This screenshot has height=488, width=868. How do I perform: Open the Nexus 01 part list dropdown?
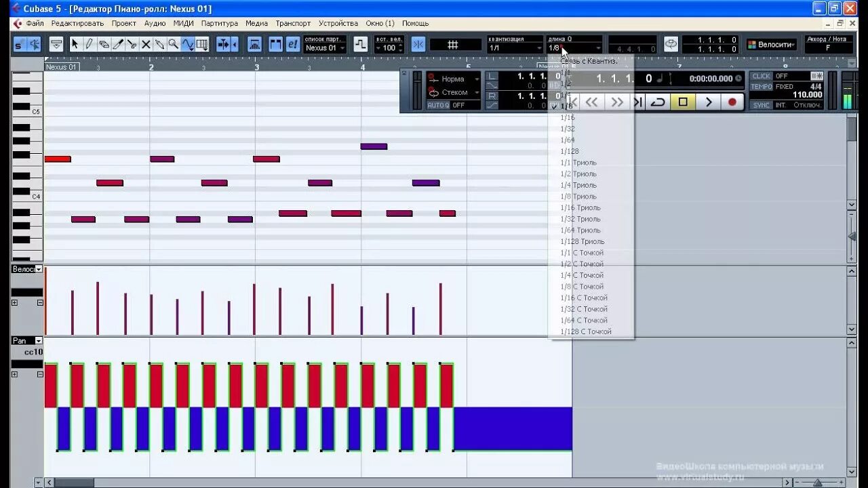[325, 48]
